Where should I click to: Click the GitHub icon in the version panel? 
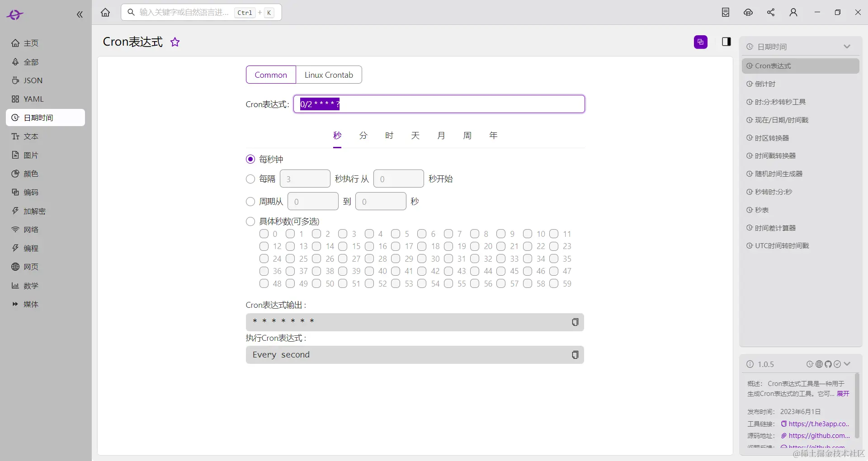click(829, 364)
